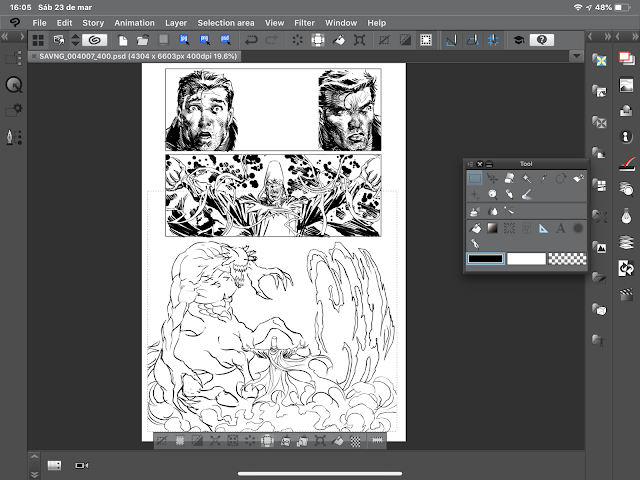Open the Clip Studio launcher swirl button
The image size is (640, 480).
[94, 40]
